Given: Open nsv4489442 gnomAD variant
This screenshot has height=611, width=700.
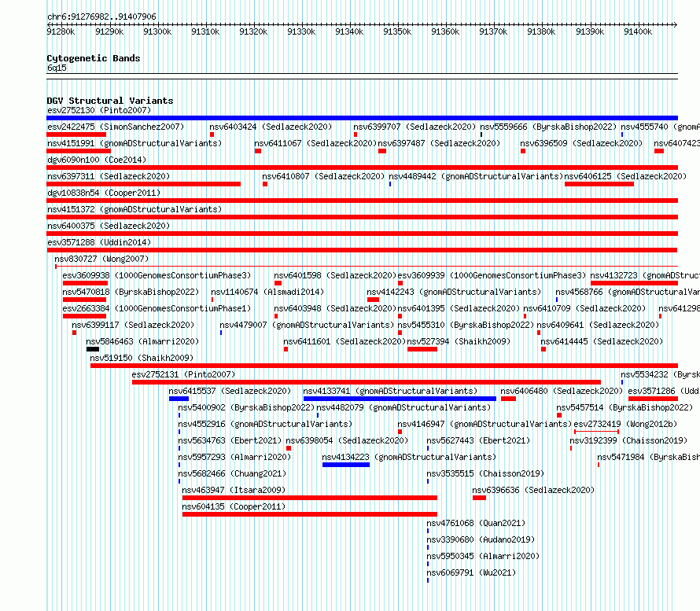Looking at the screenshot, I should click(476, 176).
